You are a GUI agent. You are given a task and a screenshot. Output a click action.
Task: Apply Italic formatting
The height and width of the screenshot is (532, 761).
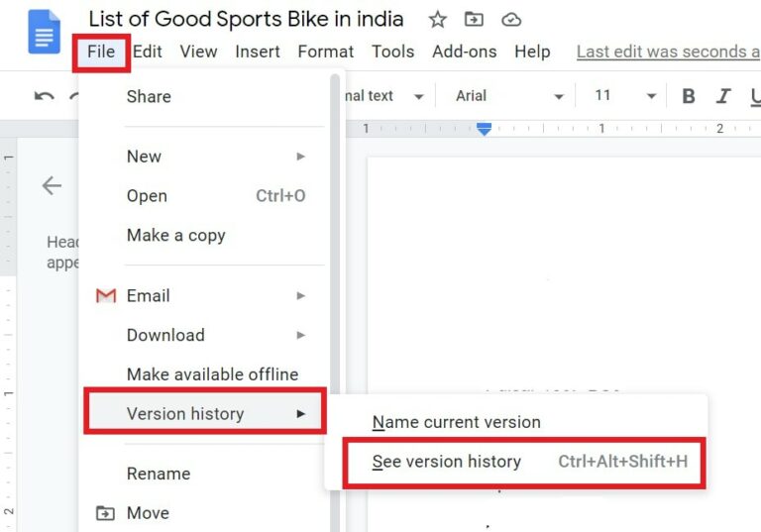point(723,96)
